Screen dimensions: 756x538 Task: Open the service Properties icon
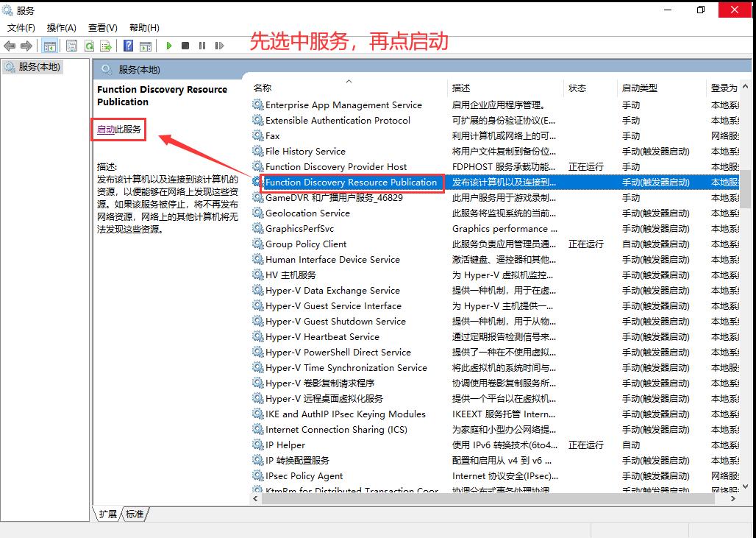click(71, 46)
